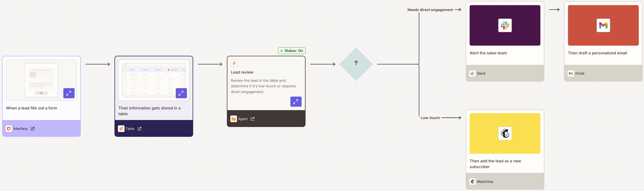Image resolution: width=644 pixels, height=191 pixels.
Task: Open the Agent external link icon
Action: [x=253, y=119]
